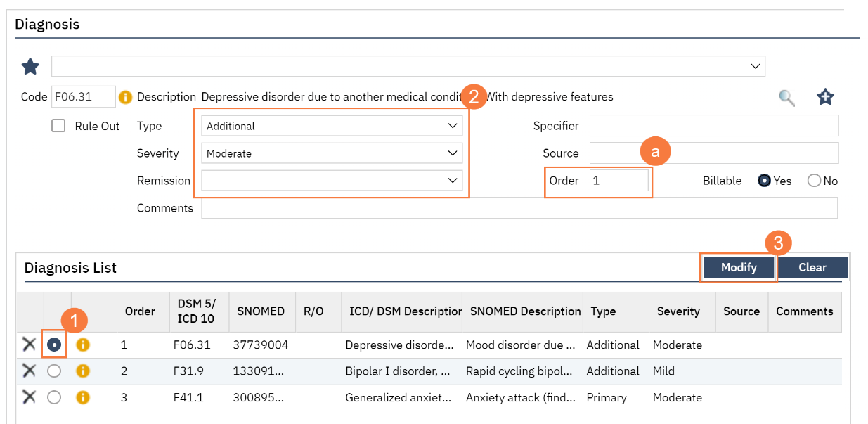Click the Anxiety attack SNOMED description cell
The width and height of the screenshot is (868, 424).
pyautogui.click(x=522, y=397)
